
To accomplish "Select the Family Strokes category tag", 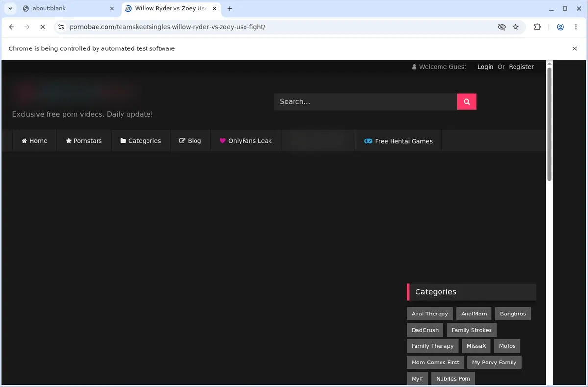I will (x=471, y=330).
